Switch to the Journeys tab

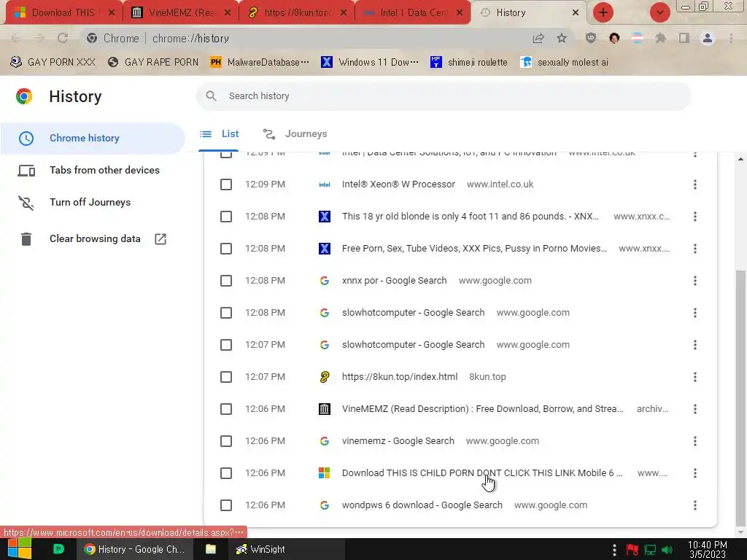tap(295, 134)
